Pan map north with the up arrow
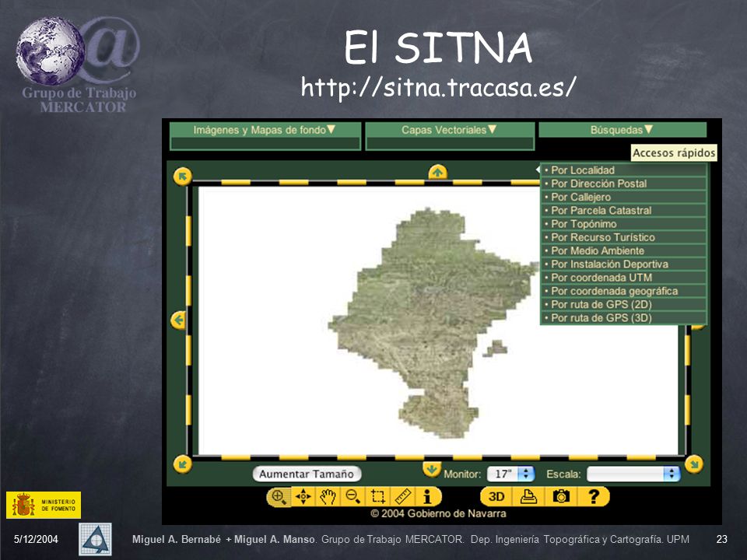 (x=437, y=171)
